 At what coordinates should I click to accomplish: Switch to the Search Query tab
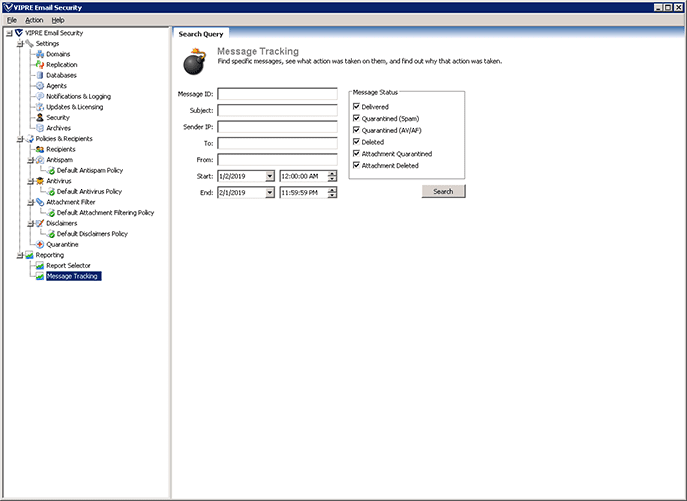click(x=201, y=33)
